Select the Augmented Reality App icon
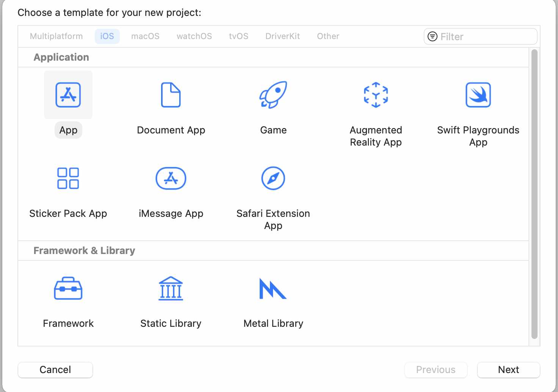Screen dimensions: 558x392 [x=376, y=95]
